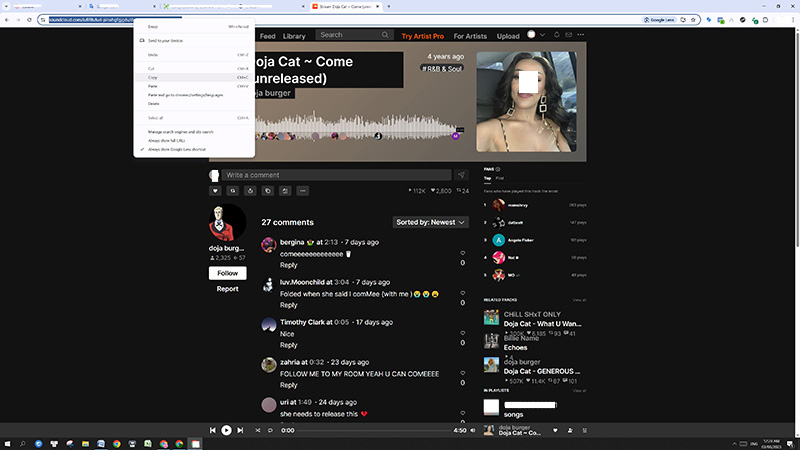Image resolution: width=800 pixels, height=450 pixels.
Task: Choose Paste in the context menu
Action: (153, 86)
